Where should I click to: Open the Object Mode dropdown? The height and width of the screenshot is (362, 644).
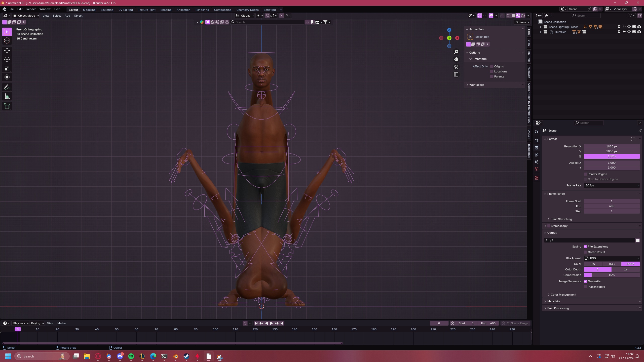(x=26, y=16)
